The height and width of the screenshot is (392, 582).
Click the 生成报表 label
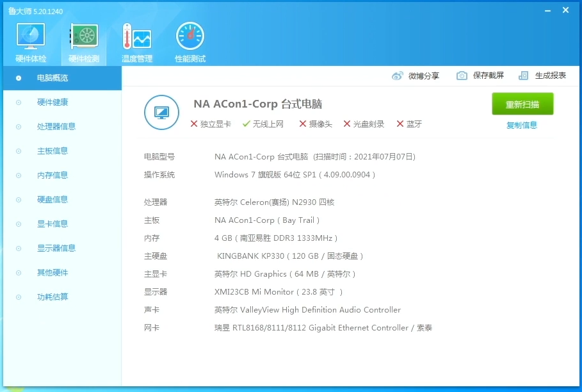coord(551,76)
